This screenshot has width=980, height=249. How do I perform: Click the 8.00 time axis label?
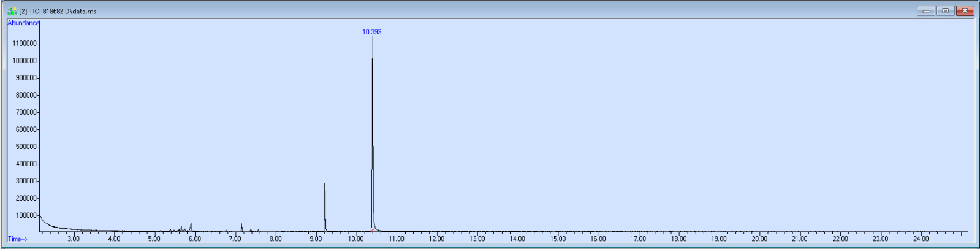pos(276,239)
